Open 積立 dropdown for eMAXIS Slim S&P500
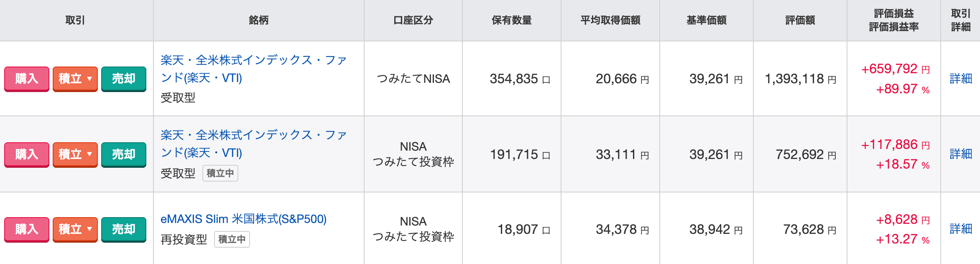 tap(74, 229)
